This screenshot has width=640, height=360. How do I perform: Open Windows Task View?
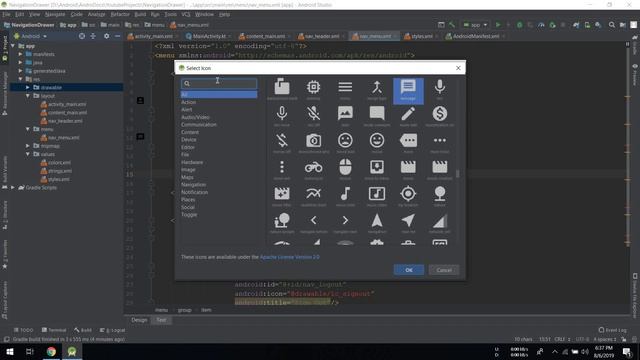pyautogui.click(x=30, y=351)
